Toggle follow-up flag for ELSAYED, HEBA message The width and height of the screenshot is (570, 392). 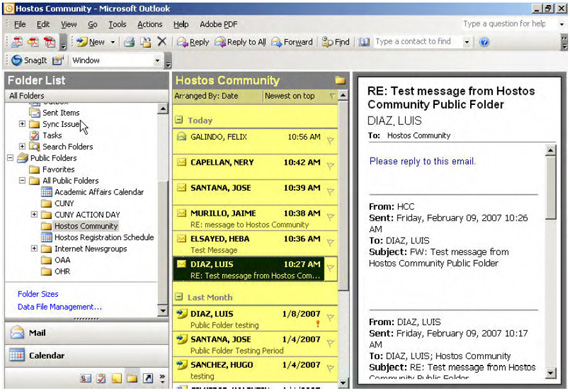tap(330, 242)
